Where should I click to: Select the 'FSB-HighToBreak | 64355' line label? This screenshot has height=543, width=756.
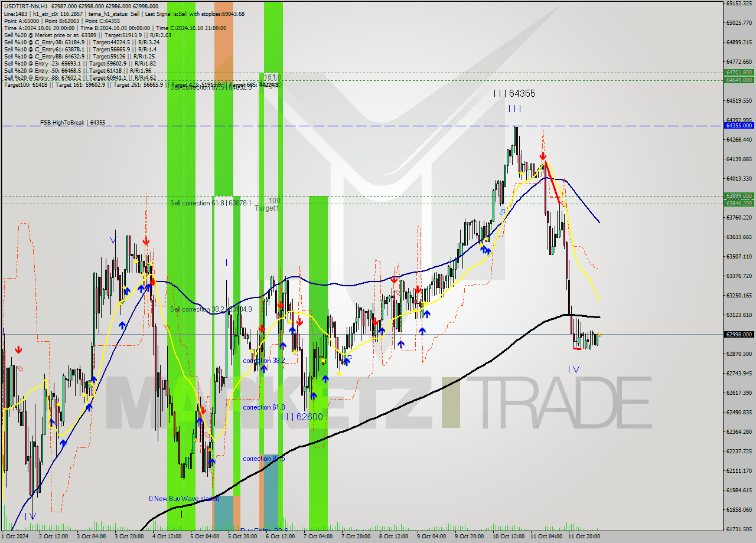pyautogui.click(x=73, y=123)
